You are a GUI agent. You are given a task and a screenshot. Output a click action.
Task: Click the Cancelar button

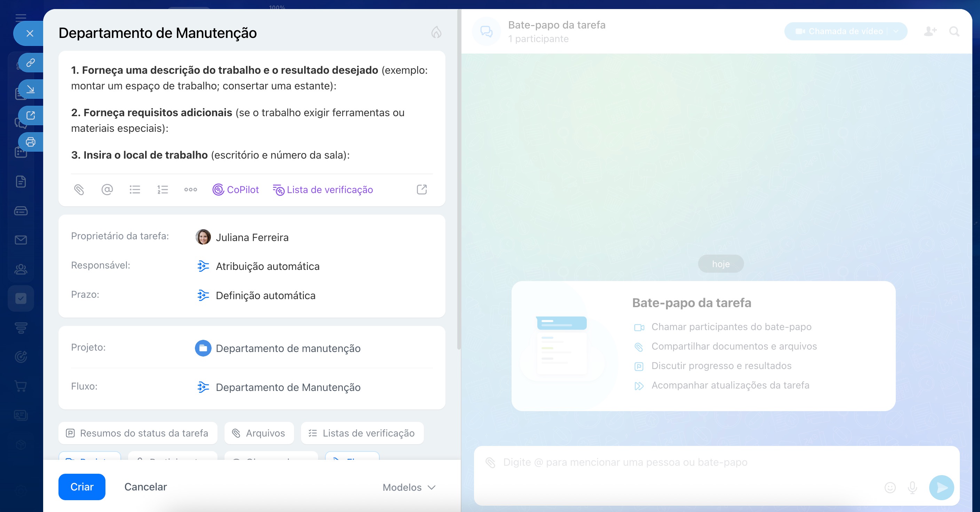pos(145,487)
